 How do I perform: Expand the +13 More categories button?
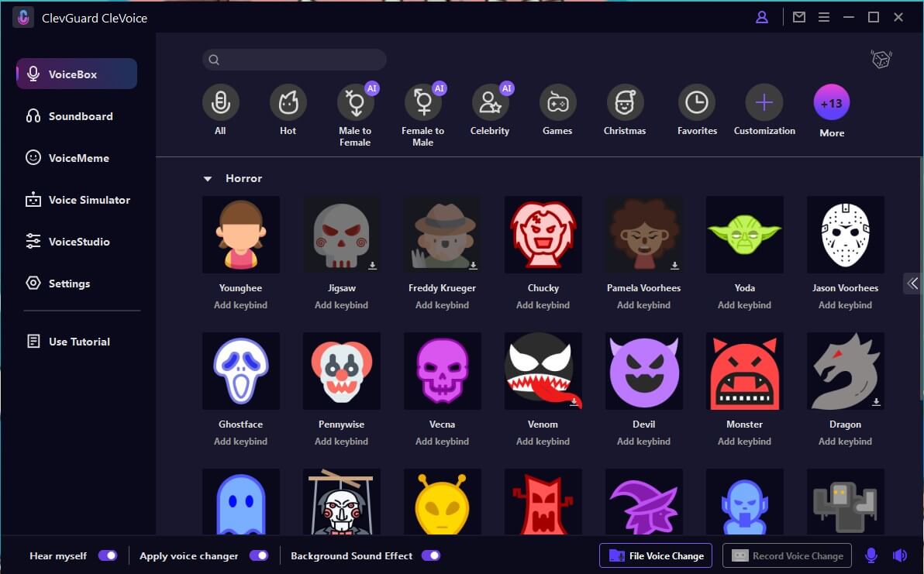(x=832, y=103)
